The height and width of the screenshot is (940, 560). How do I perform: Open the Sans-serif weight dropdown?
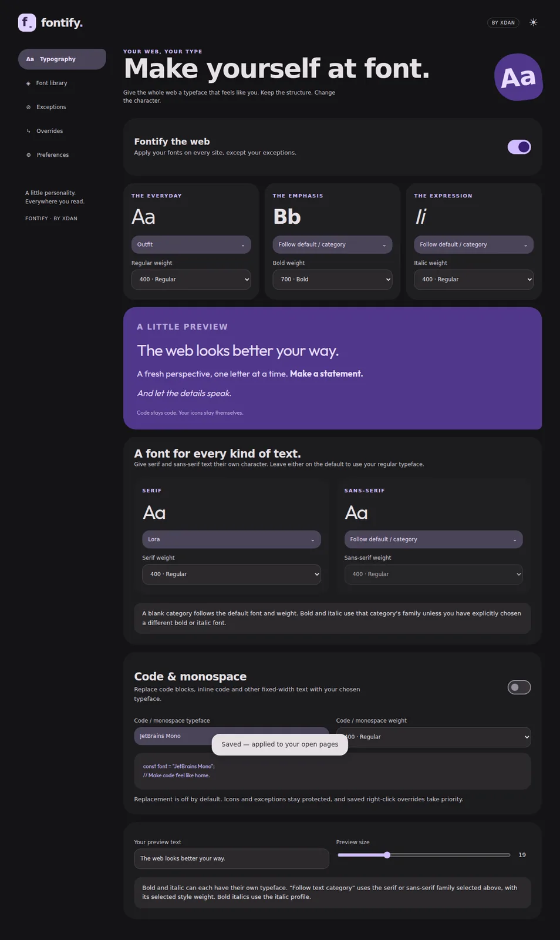(433, 575)
